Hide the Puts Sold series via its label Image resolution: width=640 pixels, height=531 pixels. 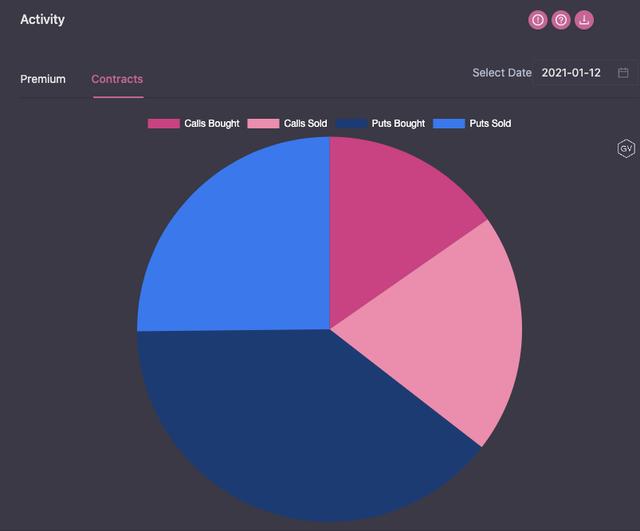tap(490, 123)
